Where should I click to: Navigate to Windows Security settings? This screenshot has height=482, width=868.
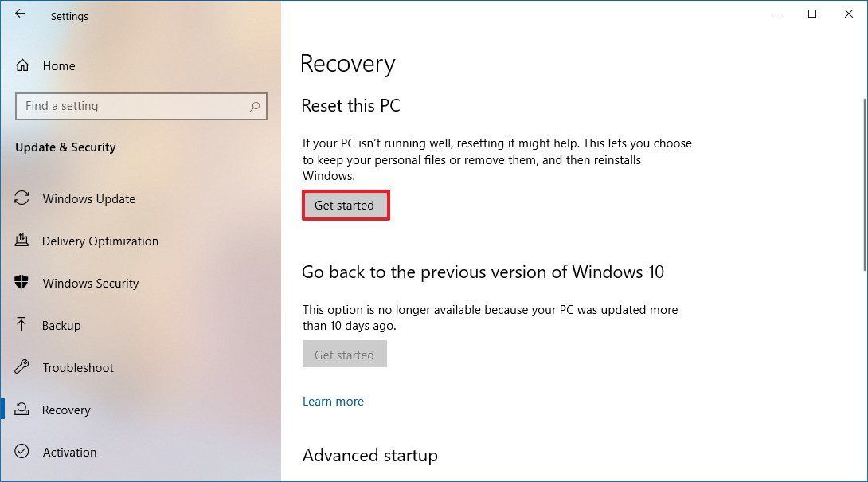[90, 284]
